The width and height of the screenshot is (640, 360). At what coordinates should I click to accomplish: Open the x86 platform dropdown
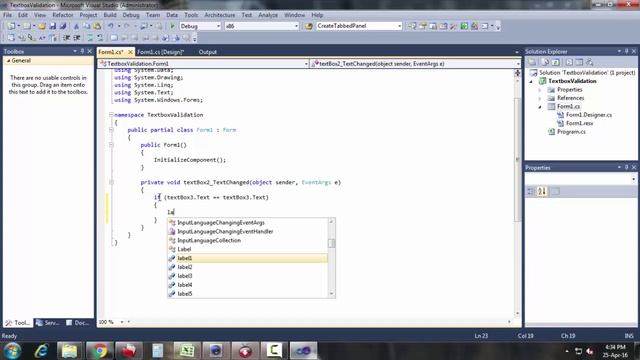[296, 26]
